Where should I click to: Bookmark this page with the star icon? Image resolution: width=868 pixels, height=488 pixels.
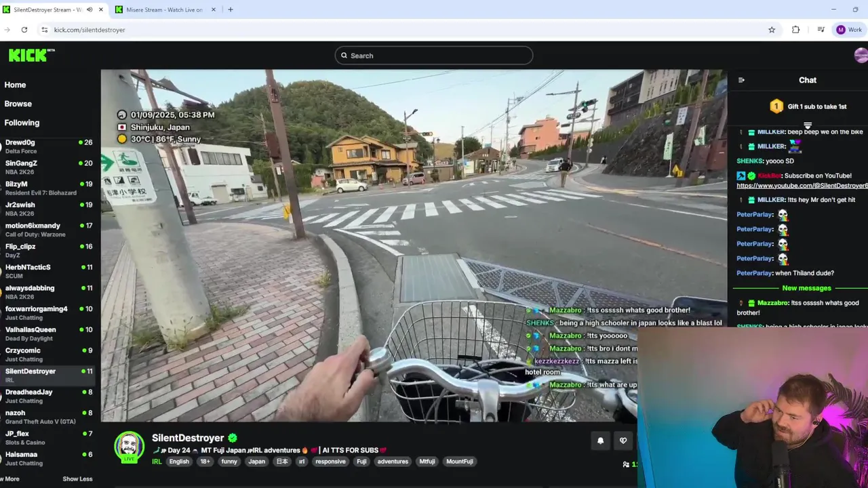[x=772, y=30]
